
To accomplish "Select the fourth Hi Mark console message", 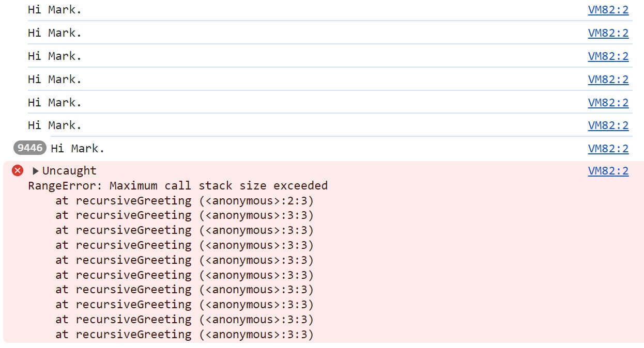I will click(x=54, y=79).
